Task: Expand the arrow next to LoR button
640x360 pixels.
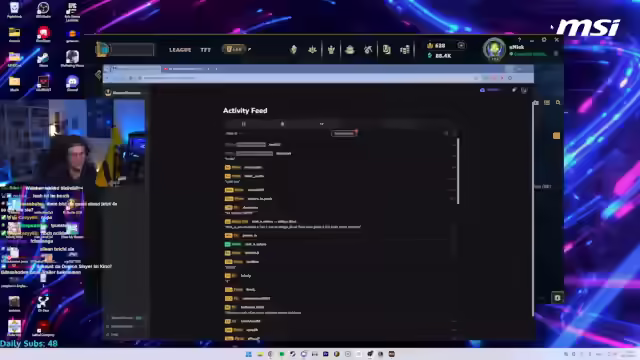Action: click(249, 49)
